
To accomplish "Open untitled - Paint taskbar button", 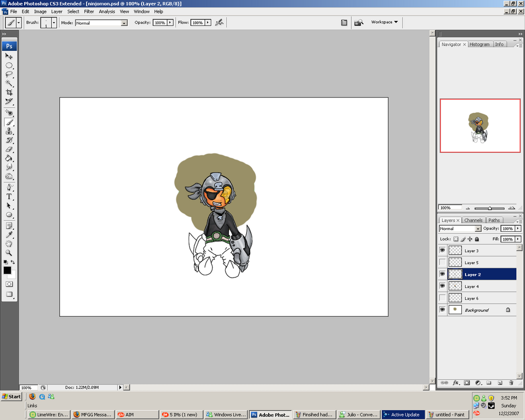I will coord(447,414).
